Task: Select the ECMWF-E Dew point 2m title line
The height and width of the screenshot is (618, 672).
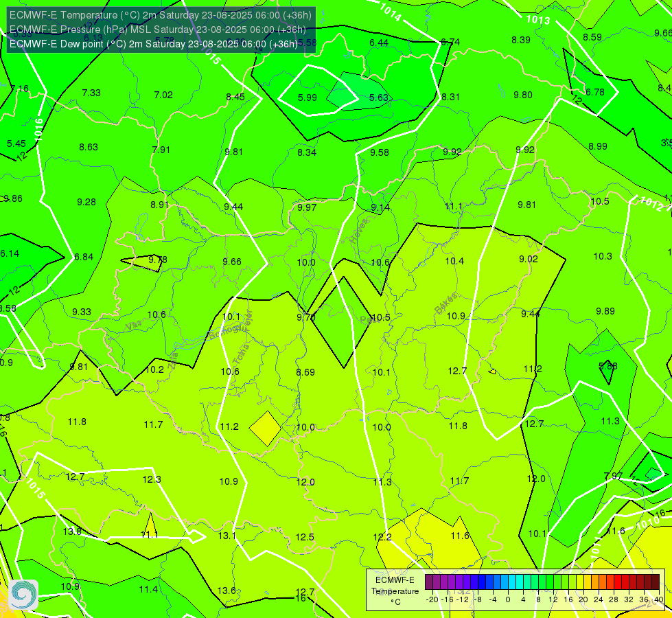Action: (154, 44)
